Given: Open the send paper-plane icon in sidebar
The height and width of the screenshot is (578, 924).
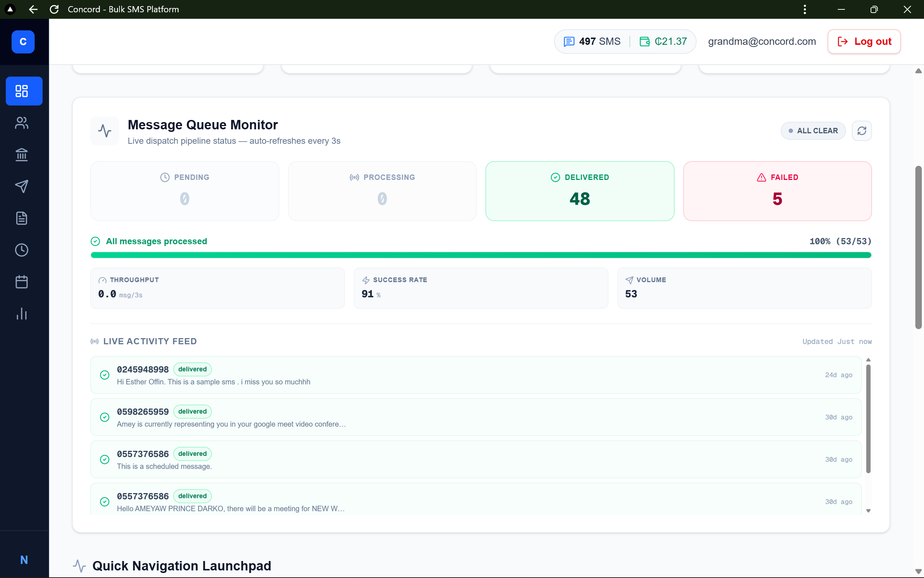Looking at the screenshot, I should [x=22, y=186].
